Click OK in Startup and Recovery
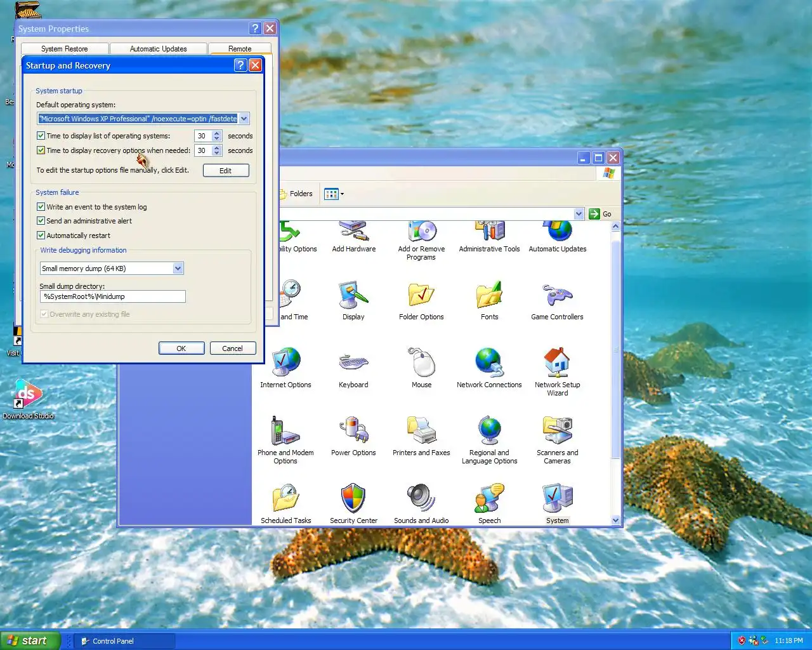 click(x=181, y=348)
